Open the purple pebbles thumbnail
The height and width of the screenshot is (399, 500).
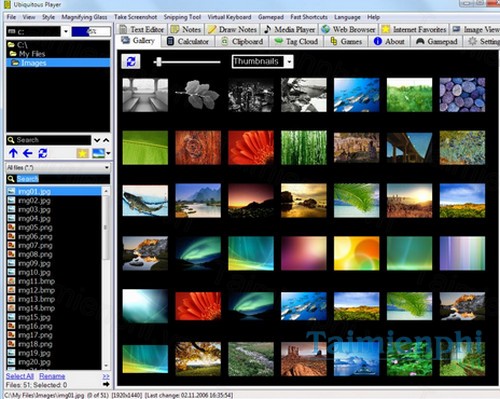coord(462,95)
